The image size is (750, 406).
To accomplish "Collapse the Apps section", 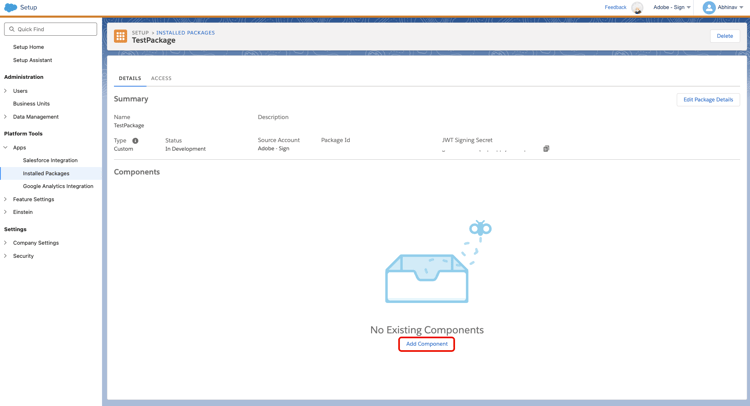I will click(x=5, y=148).
